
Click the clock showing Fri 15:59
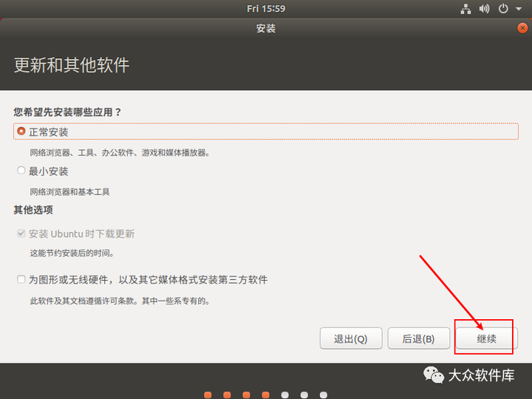click(266, 8)
